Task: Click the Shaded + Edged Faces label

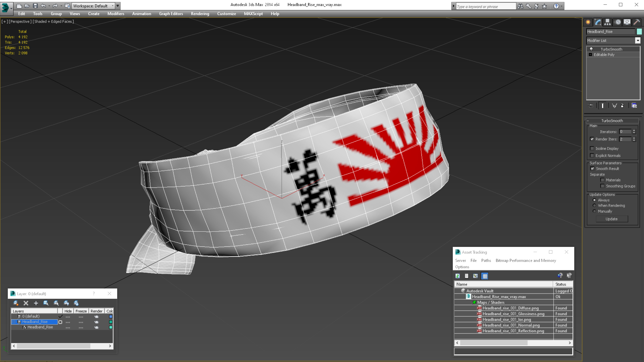Action: (53, 21)
